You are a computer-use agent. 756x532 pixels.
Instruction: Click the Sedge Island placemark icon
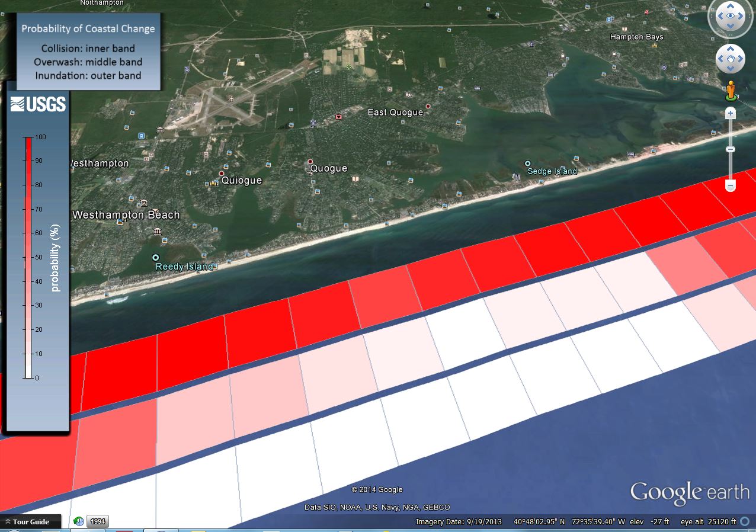pos(527,164)
